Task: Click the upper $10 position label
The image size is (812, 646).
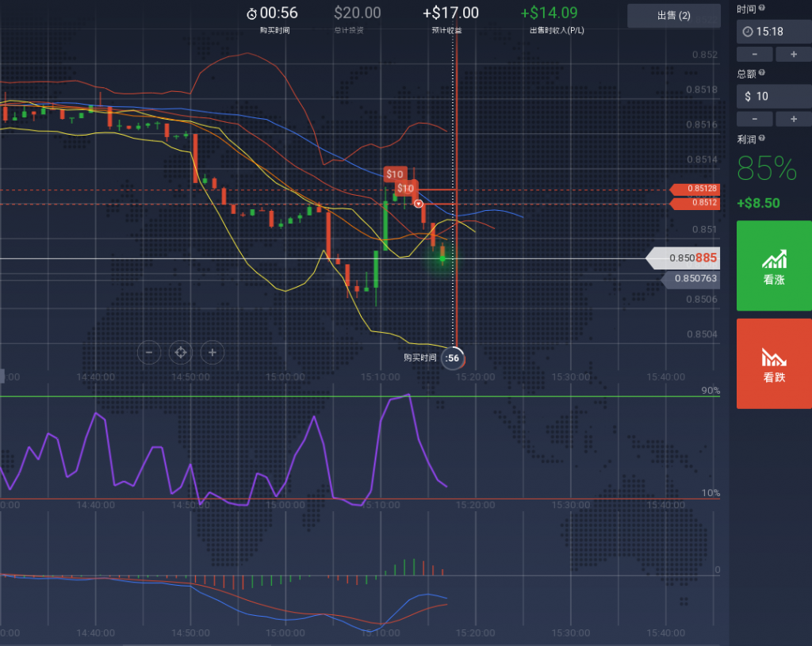Action: click(x=394, y=174)
